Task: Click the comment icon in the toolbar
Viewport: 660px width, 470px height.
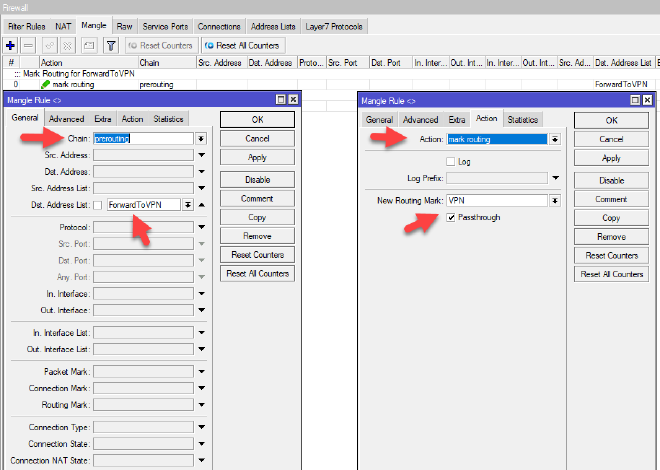Action: 88,45
